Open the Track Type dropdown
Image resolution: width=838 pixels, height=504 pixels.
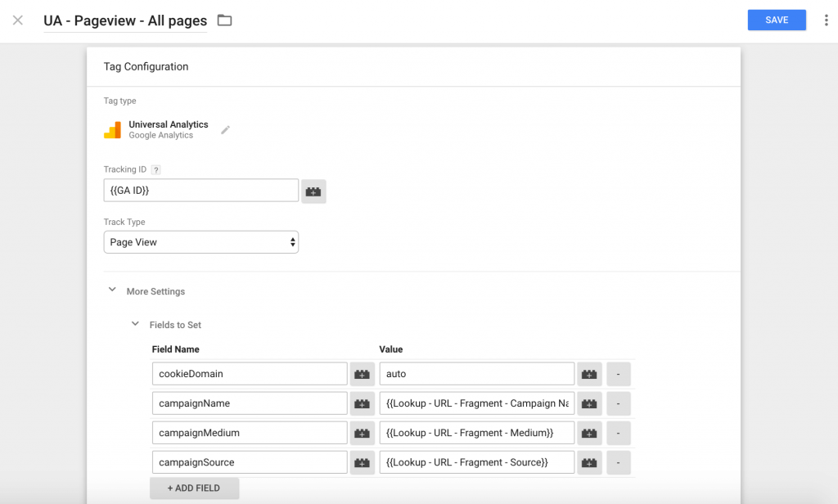pos(200,242)
